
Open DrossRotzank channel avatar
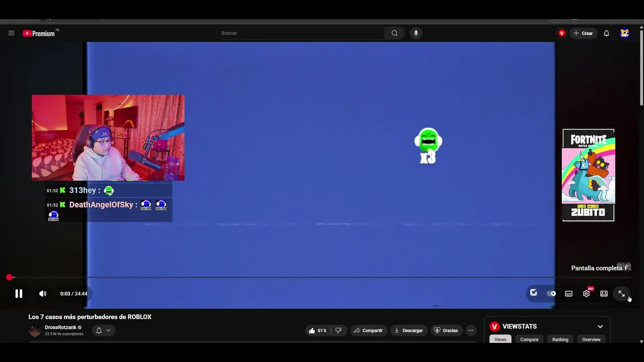click(x=35, y=330)
